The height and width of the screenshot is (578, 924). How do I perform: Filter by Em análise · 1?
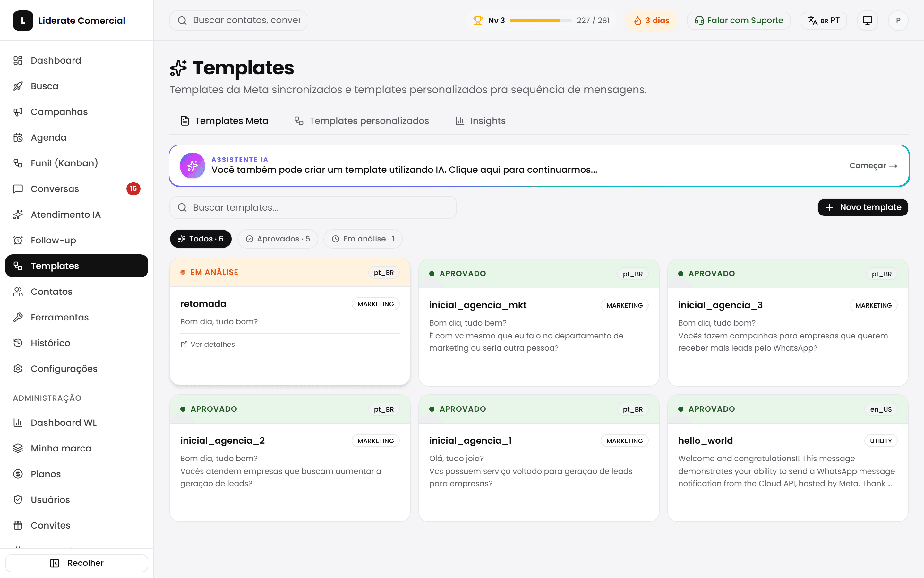click(363, 239)
